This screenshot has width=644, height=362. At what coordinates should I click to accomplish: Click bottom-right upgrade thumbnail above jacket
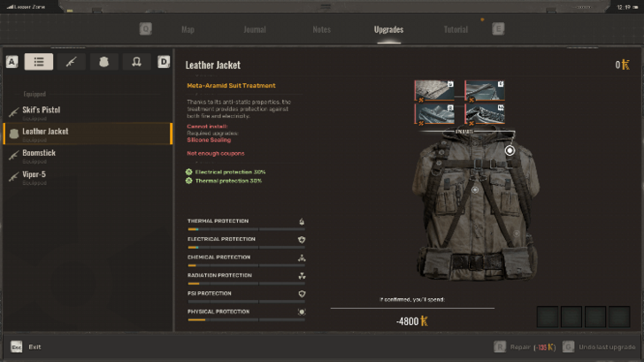point(485,114)
